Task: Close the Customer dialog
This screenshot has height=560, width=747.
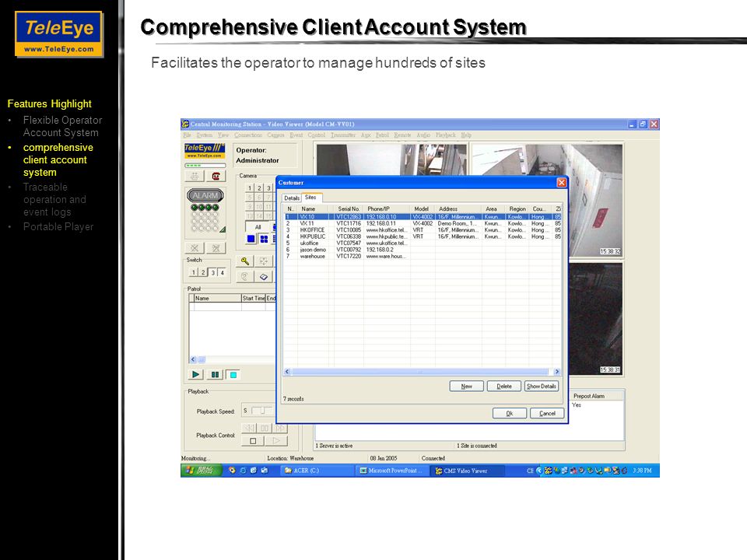Action: click(562, 182)
